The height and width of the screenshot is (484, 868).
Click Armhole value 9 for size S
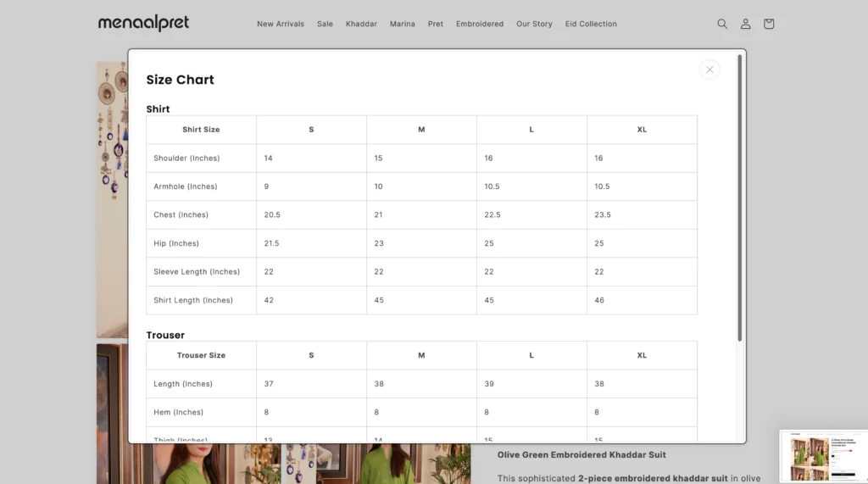[x=266, y=186]
